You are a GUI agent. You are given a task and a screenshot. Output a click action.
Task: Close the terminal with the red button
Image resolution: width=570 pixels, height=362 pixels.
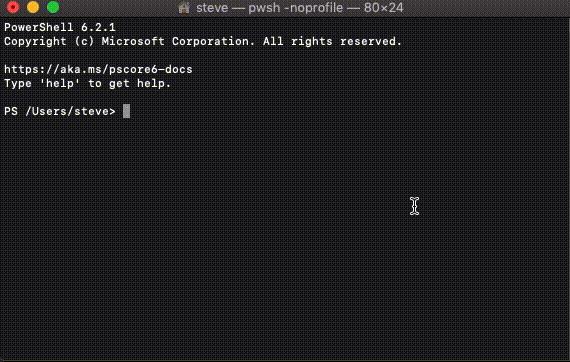coord(13,7)
